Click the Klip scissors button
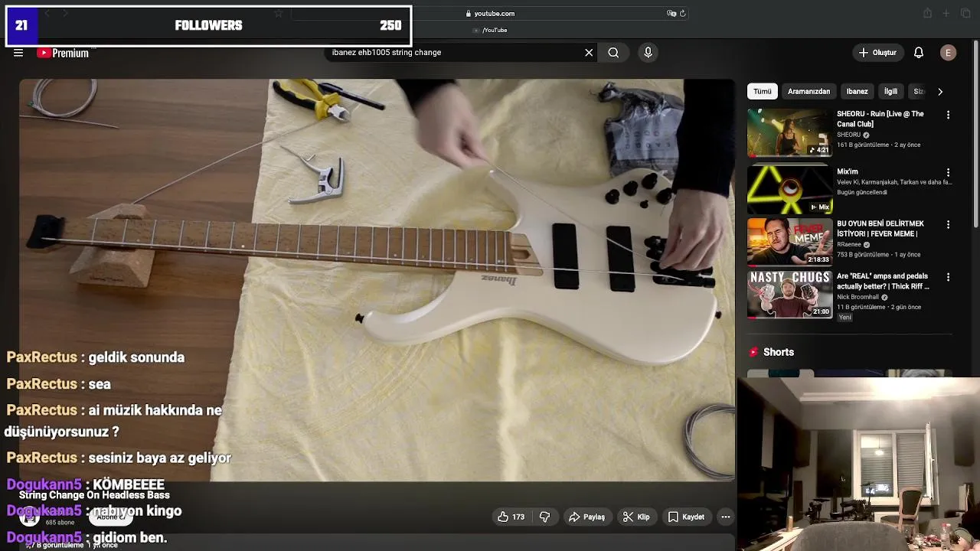 coord(636,517)
